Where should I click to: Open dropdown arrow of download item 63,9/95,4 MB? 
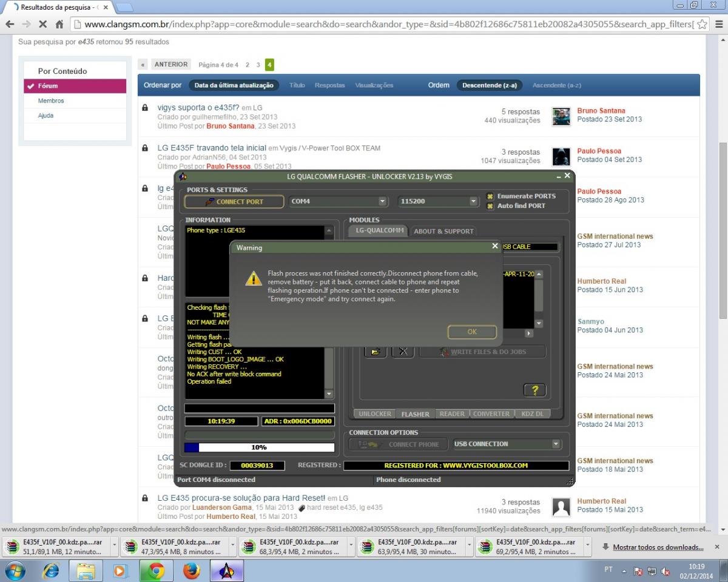tap(470, 547)
